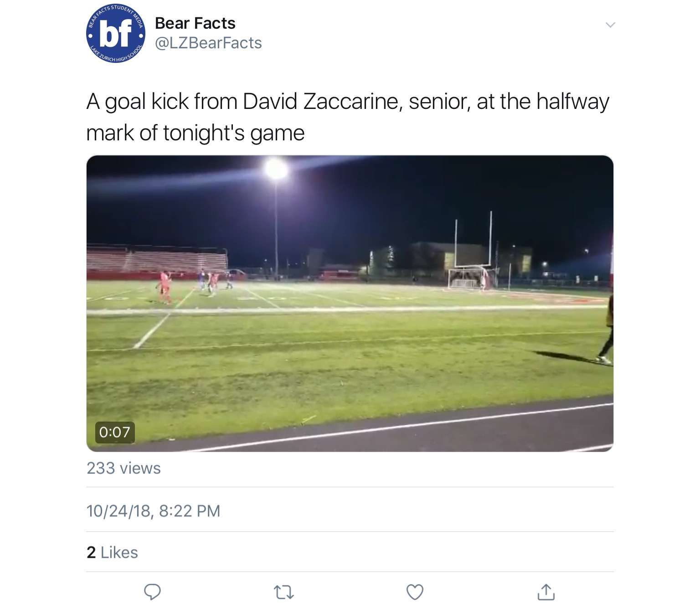View the 2 Likes list

click(x=112, y=552)
